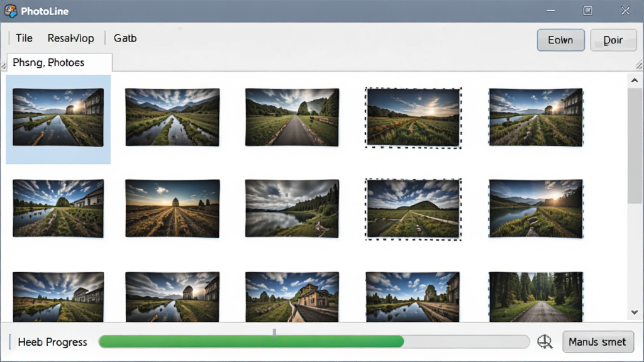
Task: Click the small marker above the progress bar
Action: (x=274, y=332)
